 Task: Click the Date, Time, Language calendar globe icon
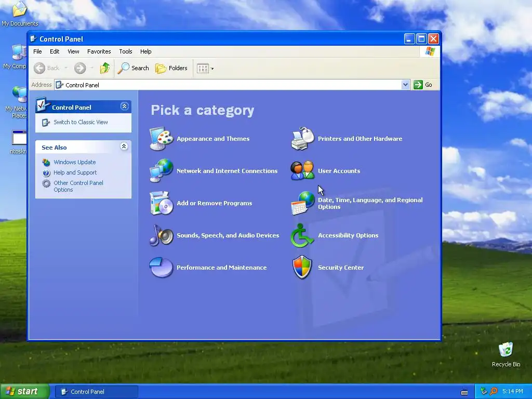click(303, 203)
